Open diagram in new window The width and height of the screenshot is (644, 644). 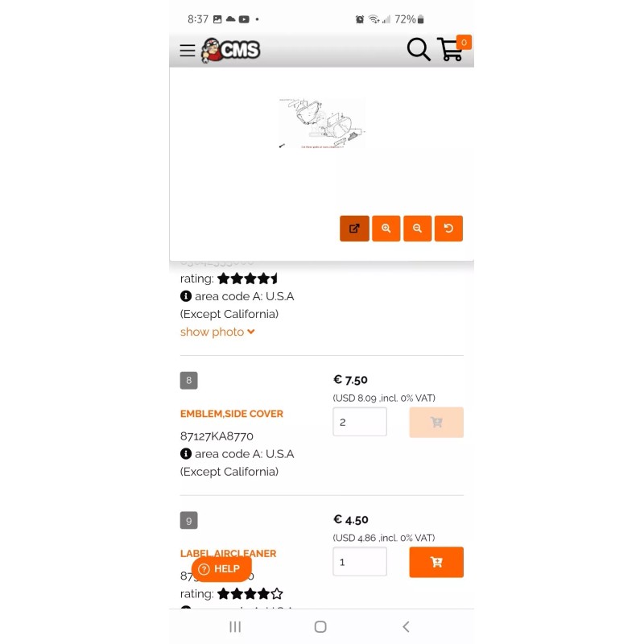[354, 229]
